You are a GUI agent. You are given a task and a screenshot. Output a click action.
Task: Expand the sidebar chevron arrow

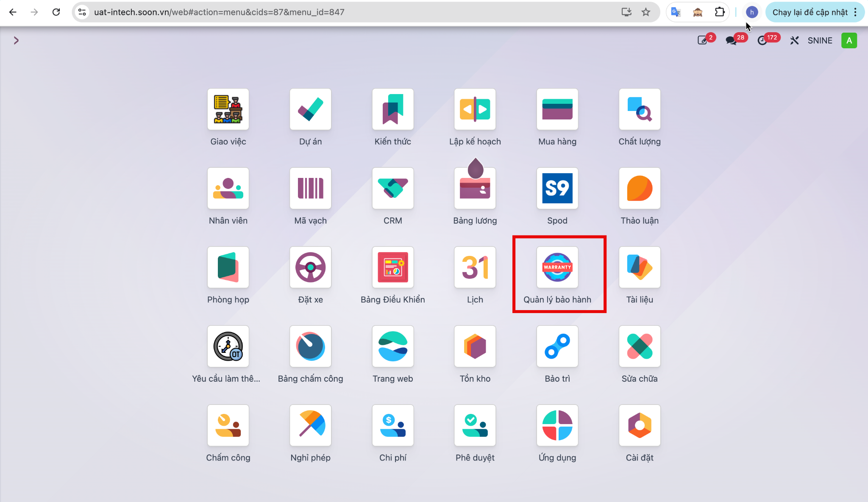click(x=16, y=40)
